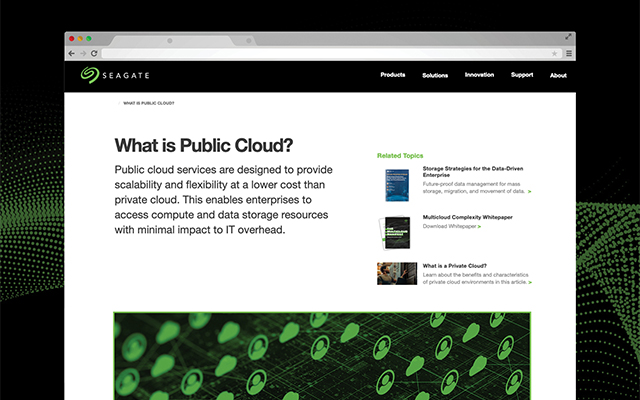
Task: Click the fullscreen arrows icon in the title bar
Action: coord(568,37)
